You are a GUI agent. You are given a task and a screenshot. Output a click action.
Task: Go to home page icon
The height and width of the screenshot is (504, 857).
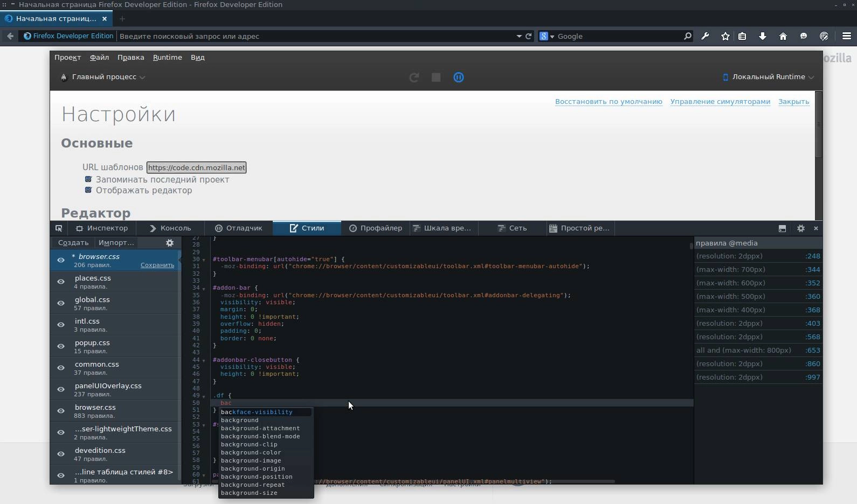tap(783, 36)
